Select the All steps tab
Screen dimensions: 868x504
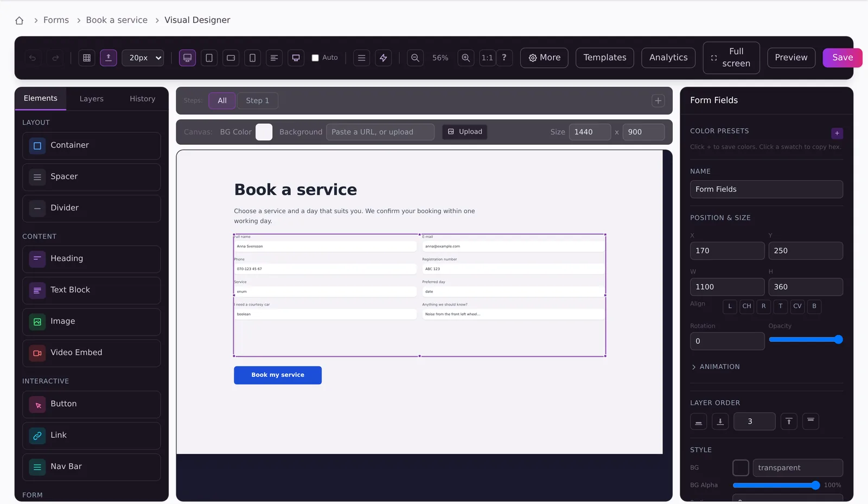[222, 101]
